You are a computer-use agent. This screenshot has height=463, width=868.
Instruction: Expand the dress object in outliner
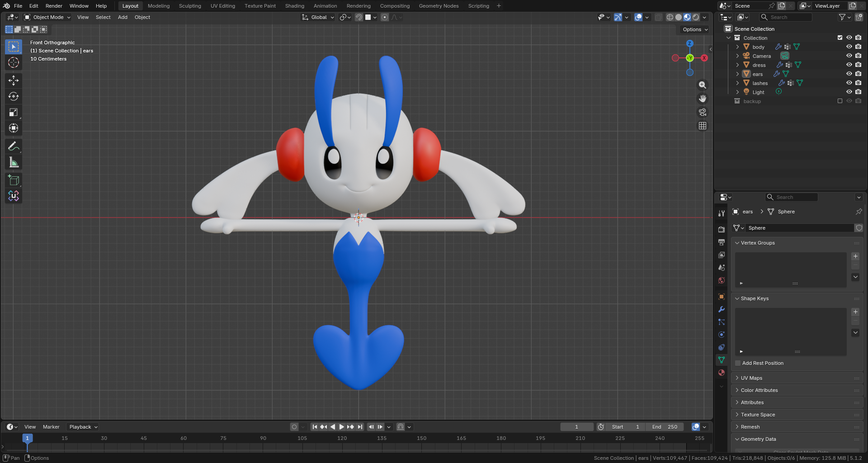point(737,65)
